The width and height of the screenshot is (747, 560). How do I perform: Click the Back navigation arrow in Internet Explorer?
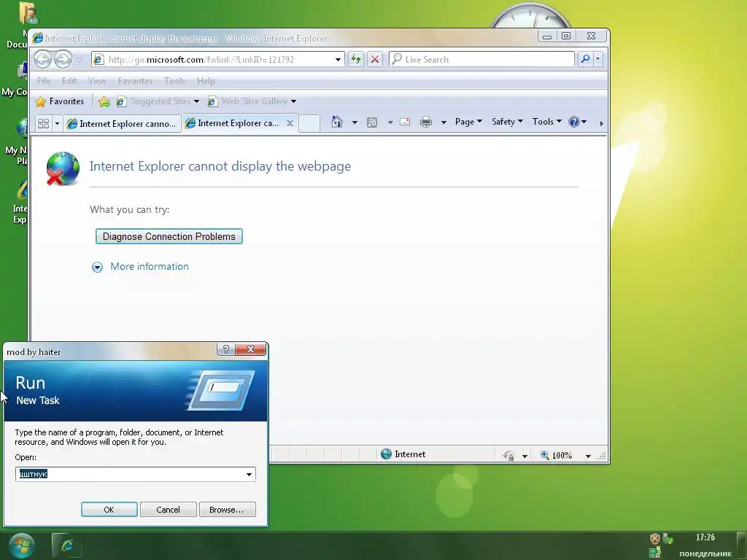tap(43, 60)
